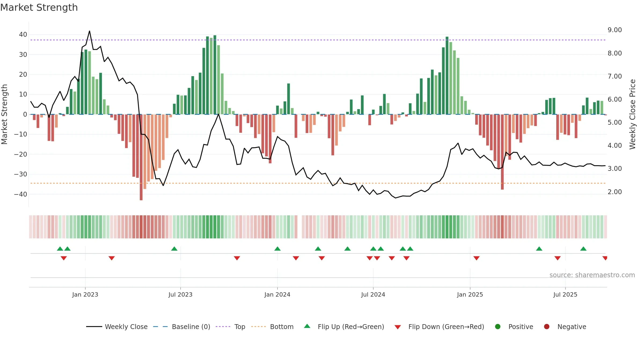Click the −20 market strength axis label

(21, 154)
